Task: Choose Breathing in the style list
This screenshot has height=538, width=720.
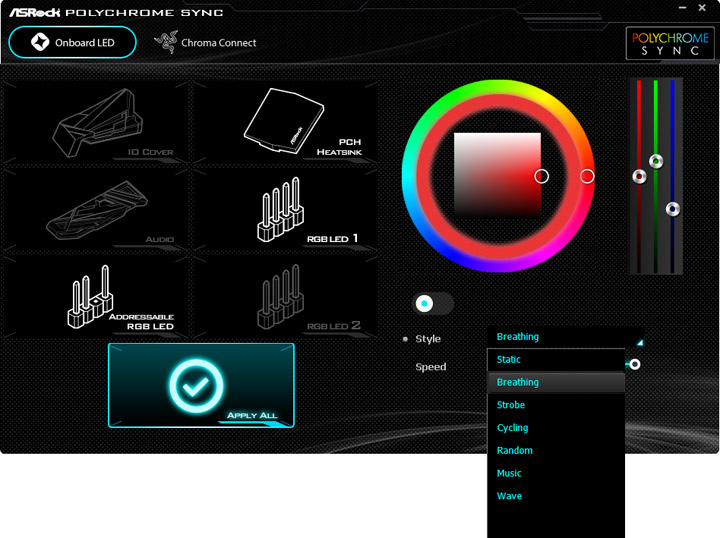Action: (556, 382)
